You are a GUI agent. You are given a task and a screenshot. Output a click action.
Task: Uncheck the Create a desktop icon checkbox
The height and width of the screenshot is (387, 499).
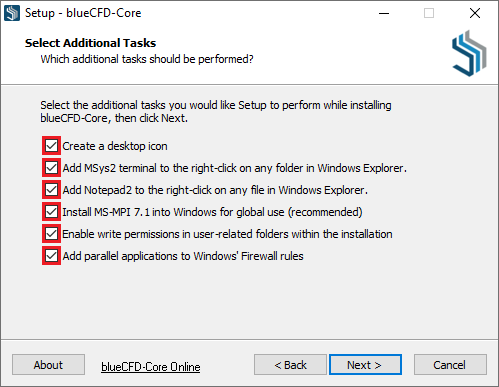51,146
